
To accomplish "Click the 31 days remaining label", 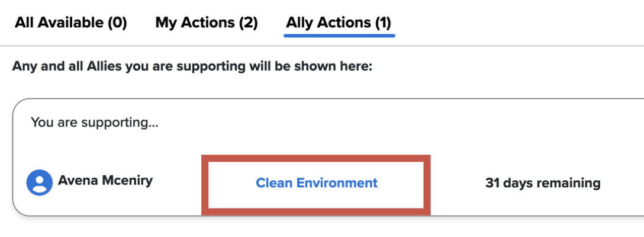I will 543,183.
